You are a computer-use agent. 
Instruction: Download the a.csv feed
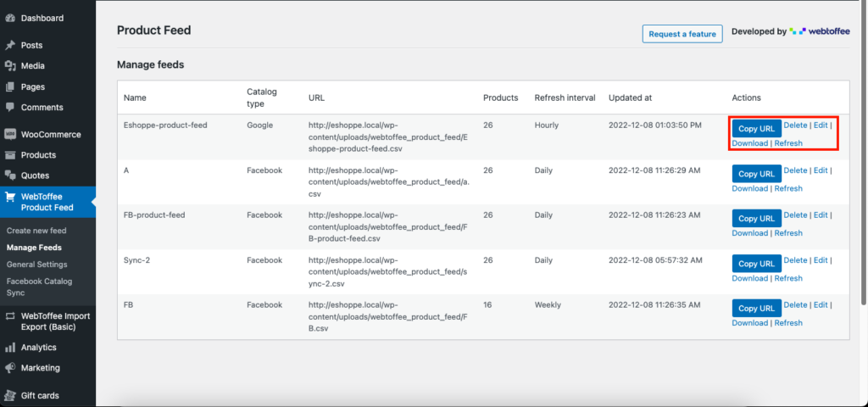point(749,188)
